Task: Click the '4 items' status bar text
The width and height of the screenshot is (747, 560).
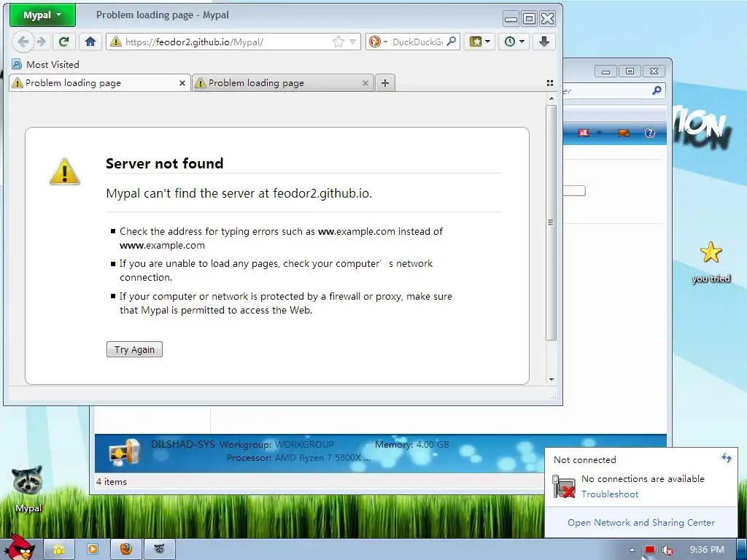Action: (112, 481)
